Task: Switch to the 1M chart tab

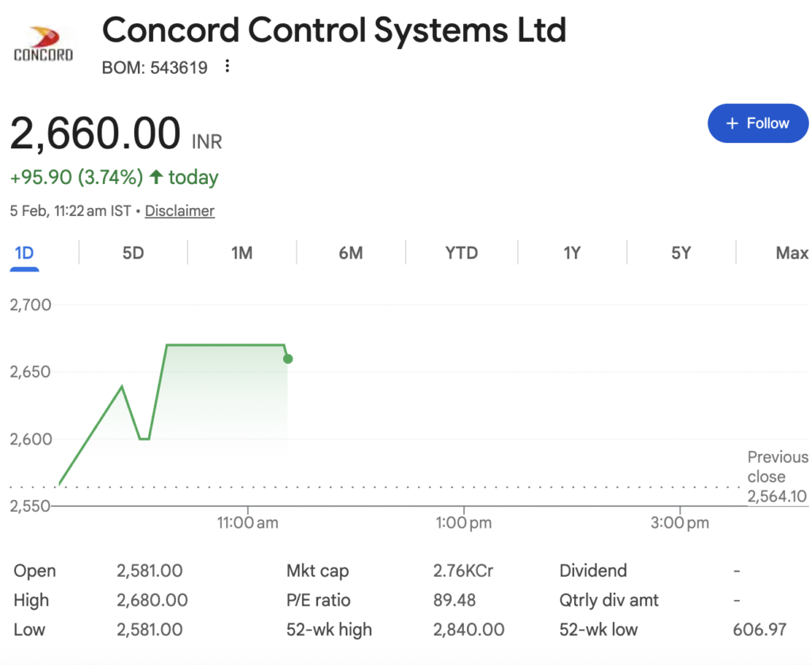Action: click(242, 253)
